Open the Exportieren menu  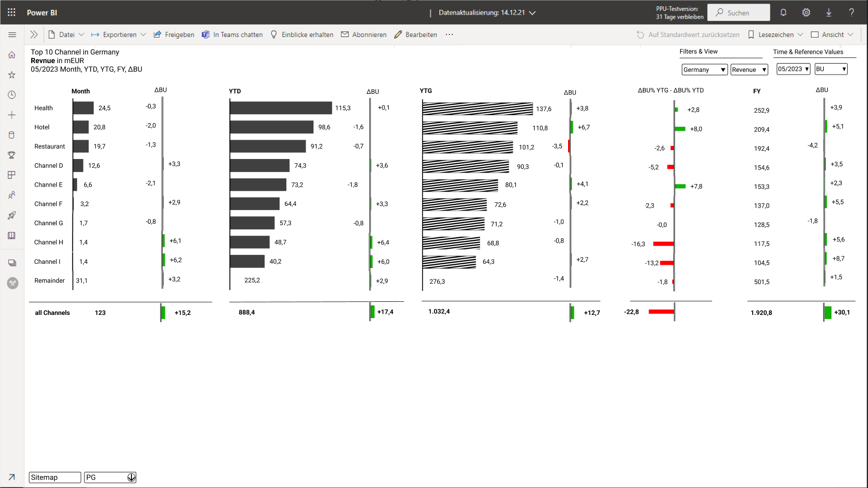tap(119, 34)
